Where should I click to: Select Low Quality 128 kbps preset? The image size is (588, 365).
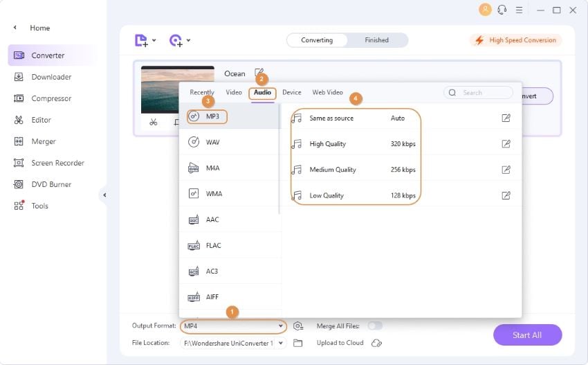click(x=401, y=195)
